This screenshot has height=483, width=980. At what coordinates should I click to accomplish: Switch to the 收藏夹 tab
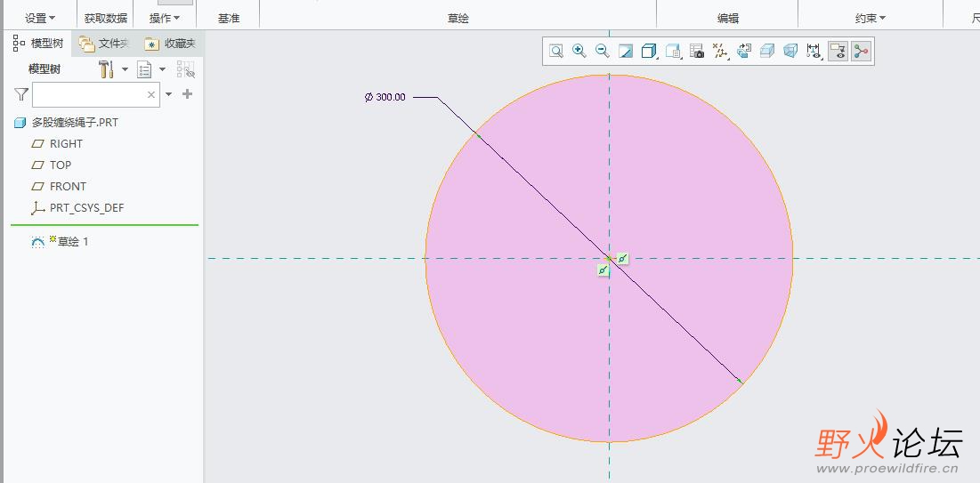171,44
